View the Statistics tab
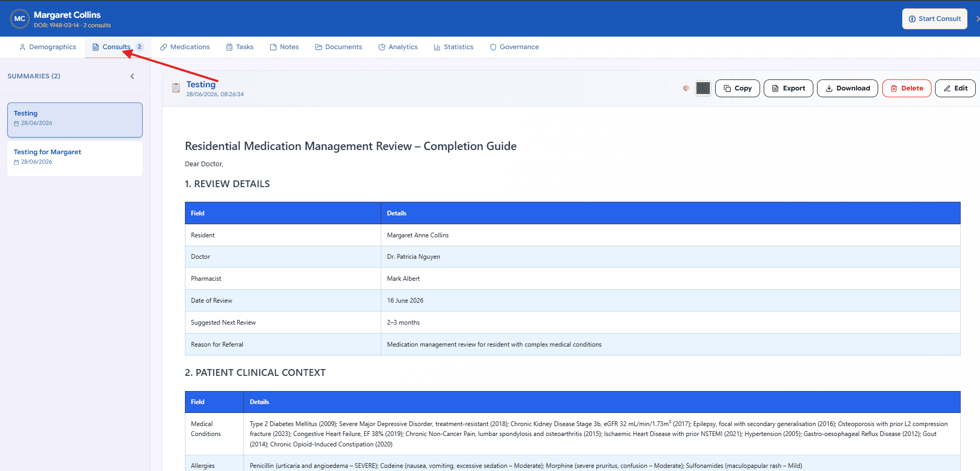 point(453,47)
